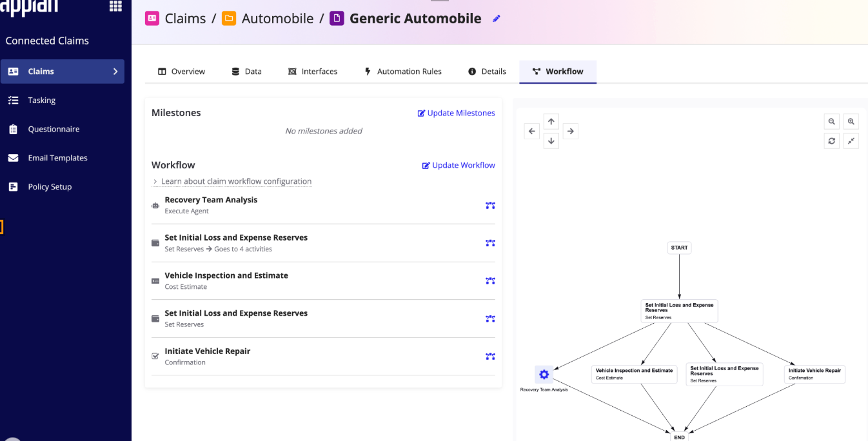The width and height of the screenshot is (868, 441).
Task: Open the Interfaces tab
Action: (x=313, y=72)
